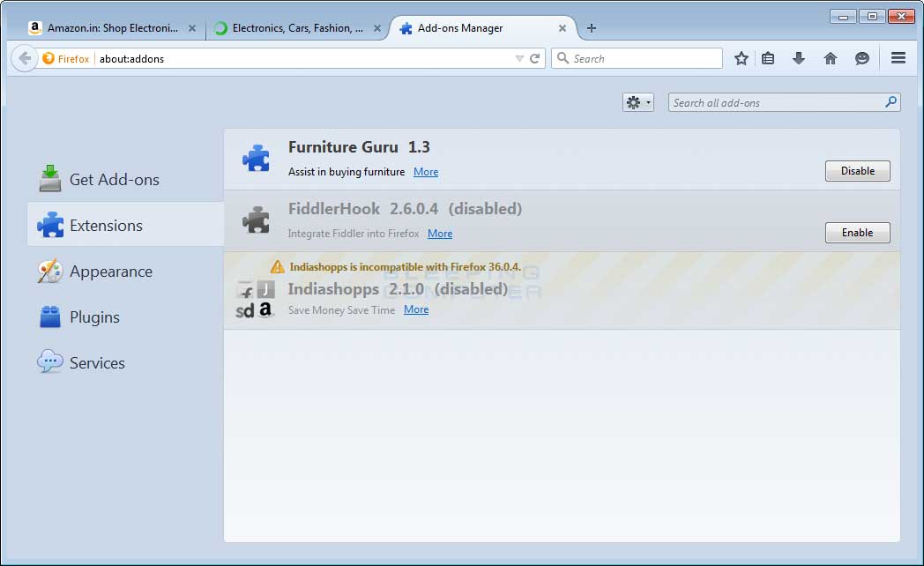
Task: Close the Electronics, Cars, Fashion tab
Action: 377,28
